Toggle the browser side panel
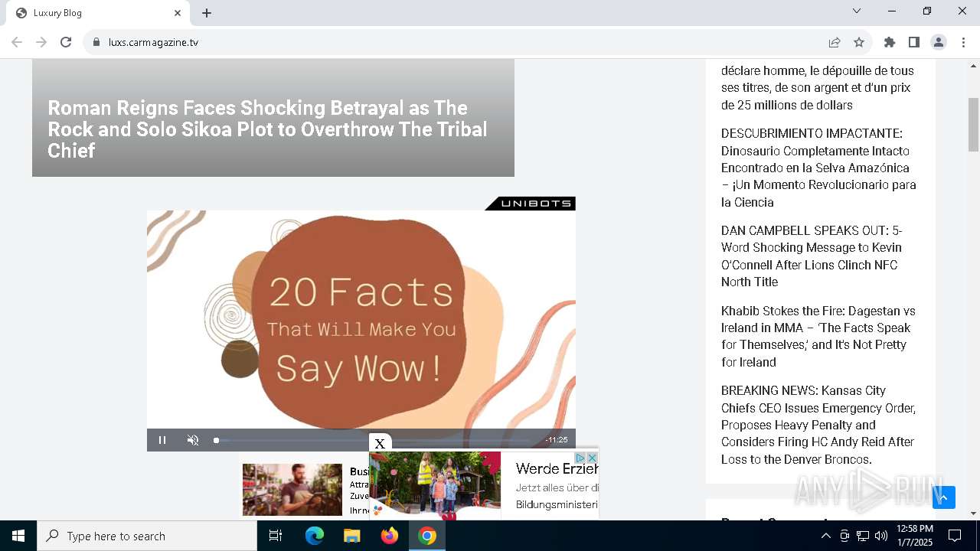The image size is (980, 551). coord(914,42)
